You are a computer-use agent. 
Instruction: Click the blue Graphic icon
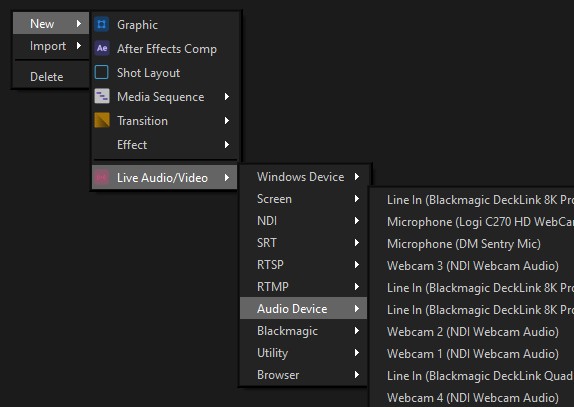click(x=102, y=25)
